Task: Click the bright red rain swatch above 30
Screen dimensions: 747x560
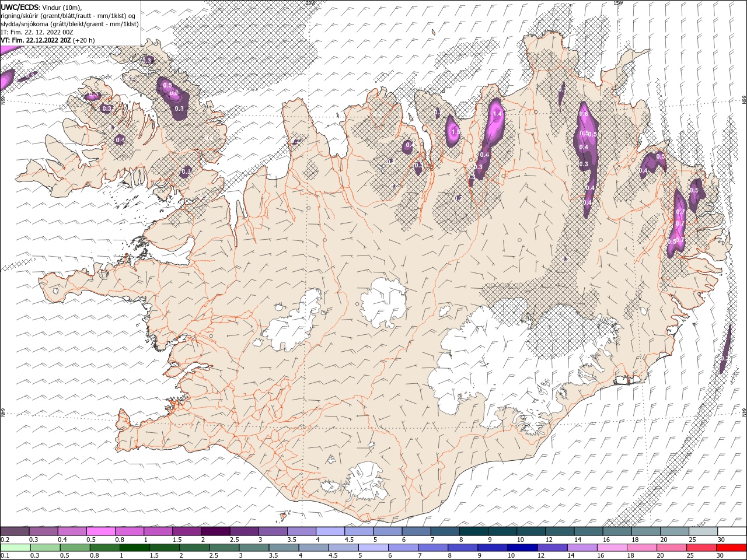Action: (x=731, y=548)
